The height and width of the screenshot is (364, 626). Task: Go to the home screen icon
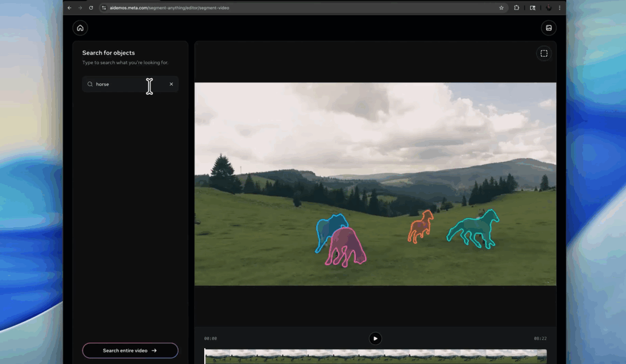coord(80,28)
